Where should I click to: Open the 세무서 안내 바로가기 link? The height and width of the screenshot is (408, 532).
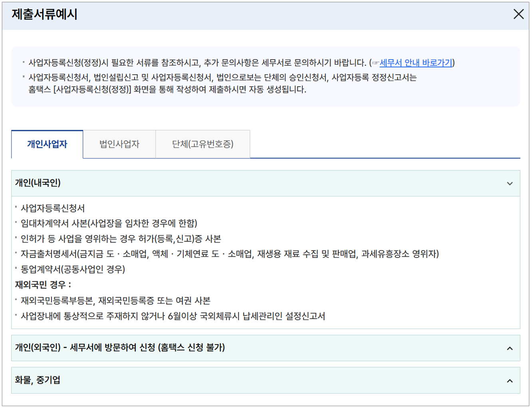coord(417,63)
